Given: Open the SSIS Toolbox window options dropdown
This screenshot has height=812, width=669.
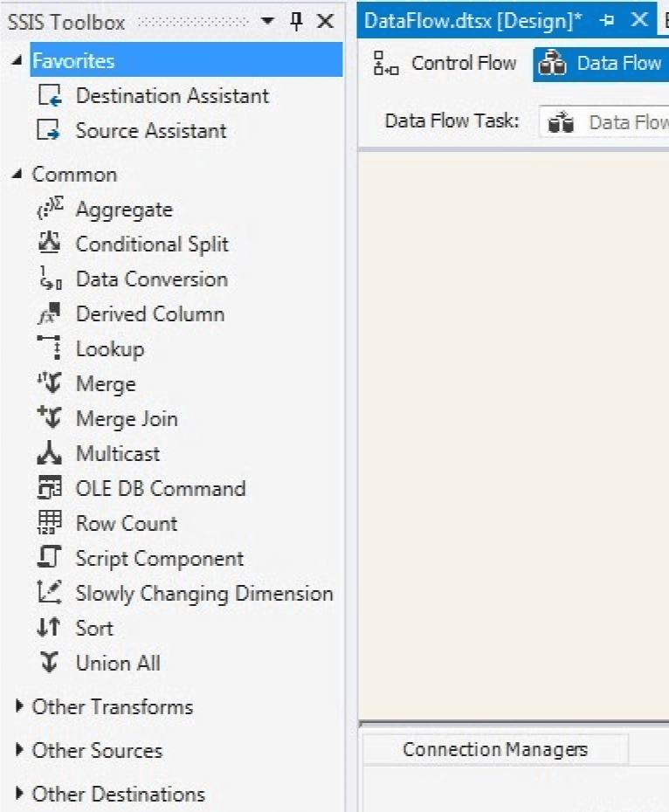Looking at the screenshot, I should [x=267, y=22].
